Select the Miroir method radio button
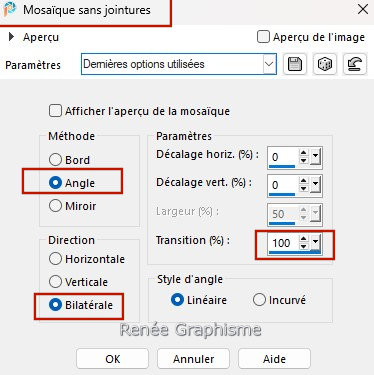 click(55, 206)
